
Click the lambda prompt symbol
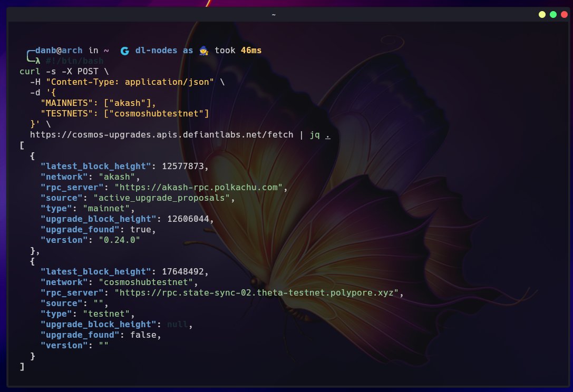click(37, 61)
